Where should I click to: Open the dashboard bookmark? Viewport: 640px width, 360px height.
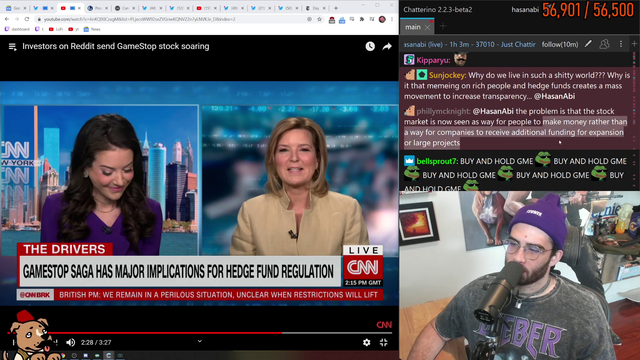(17, 29)
